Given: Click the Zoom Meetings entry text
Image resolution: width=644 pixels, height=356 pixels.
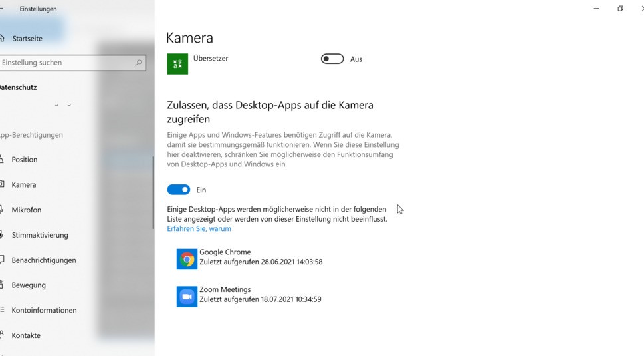Looking at the screenshot, I should (225, 289).
